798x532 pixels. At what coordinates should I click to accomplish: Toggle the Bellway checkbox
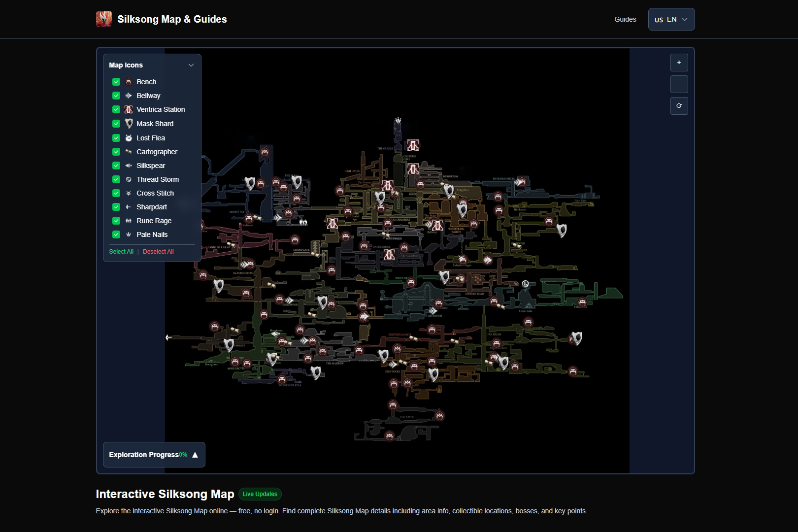(116, 96)
